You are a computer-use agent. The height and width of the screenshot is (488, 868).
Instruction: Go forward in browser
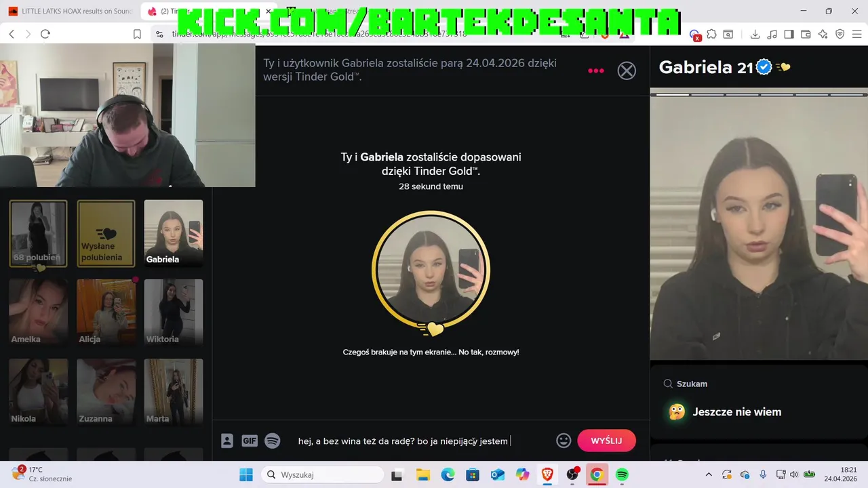click(x=28, y=34)
